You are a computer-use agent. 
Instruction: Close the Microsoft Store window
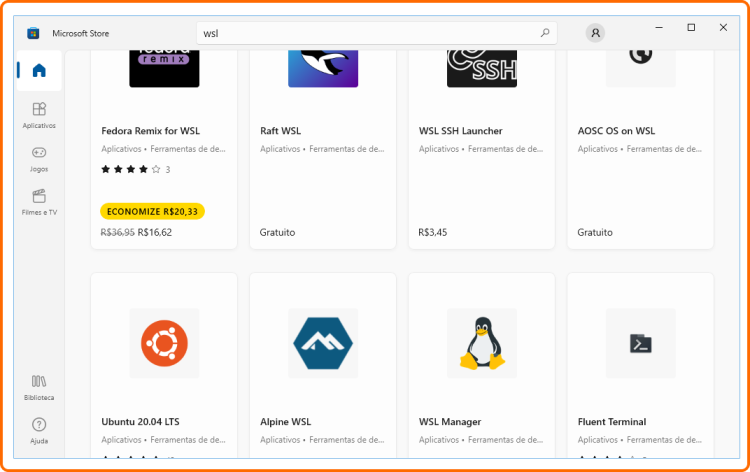click(x=723, y=28)
